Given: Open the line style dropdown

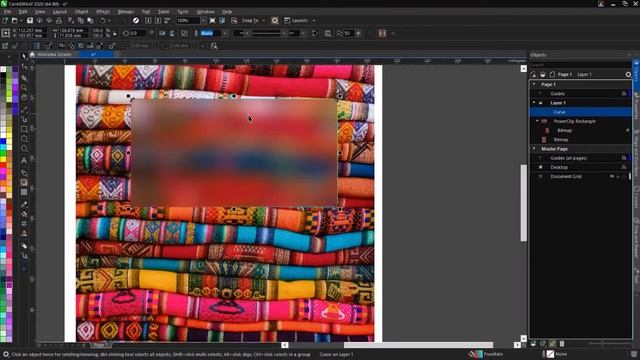Looking at the screenshot, I should pos(284,33).
